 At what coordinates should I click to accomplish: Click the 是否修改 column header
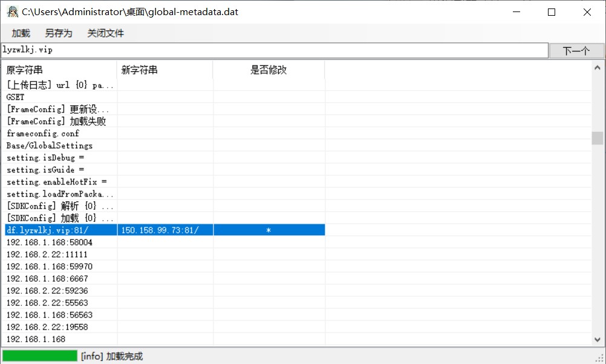pyautogui.click(x=269, y=70)
